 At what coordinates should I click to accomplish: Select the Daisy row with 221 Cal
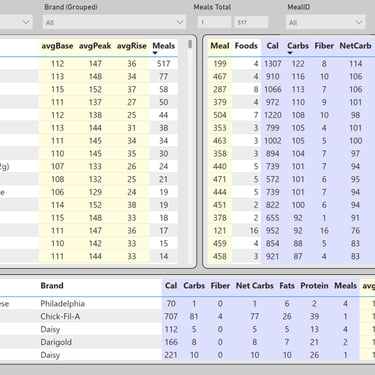187,355
